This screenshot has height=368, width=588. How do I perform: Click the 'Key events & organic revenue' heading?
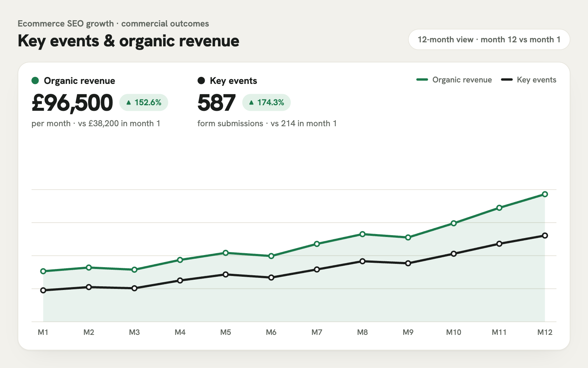[129, 41]
